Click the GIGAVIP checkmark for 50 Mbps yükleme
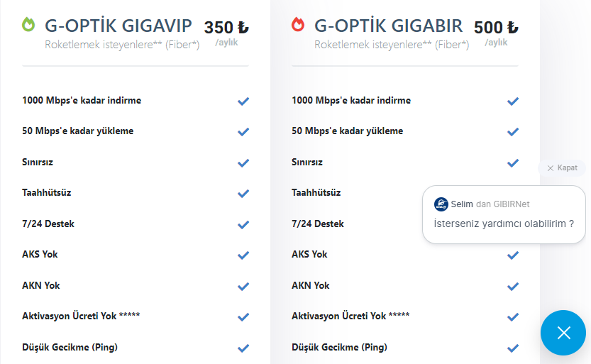The width and height of the screenshot is (591, 364). coord(243,131)
